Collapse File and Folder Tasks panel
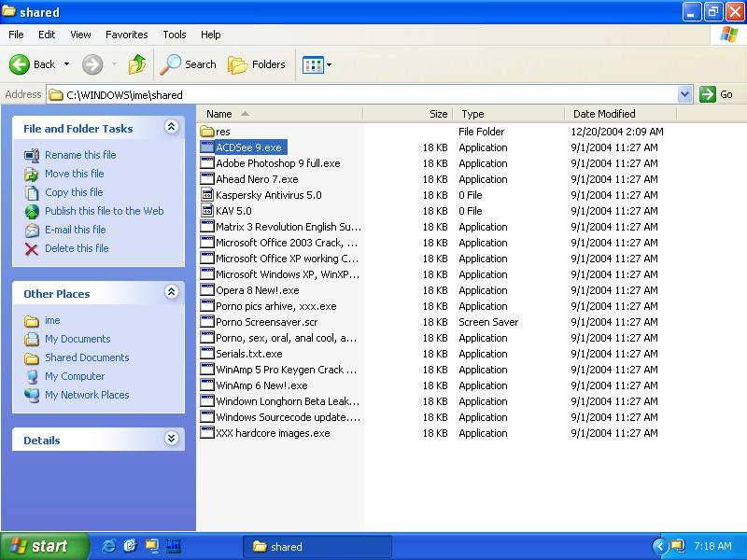Viewport: 747px width, 560px height. coord(172,127)
